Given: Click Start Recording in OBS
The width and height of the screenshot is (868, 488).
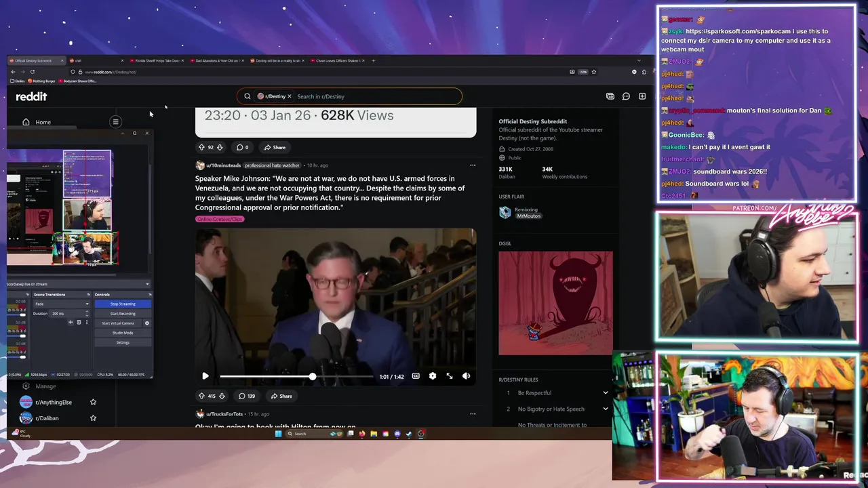Looking at the screenshot, I should [123, 314].
